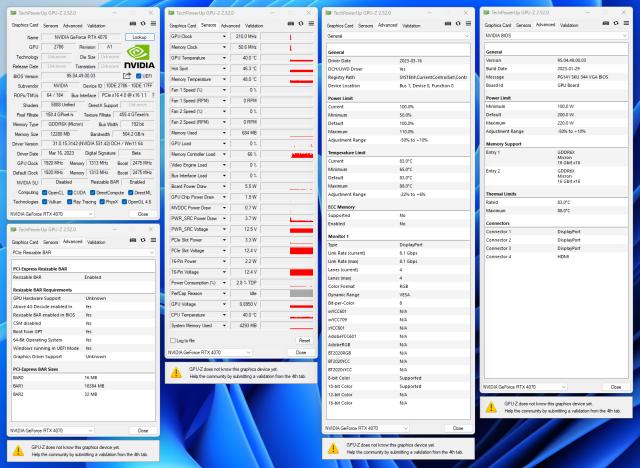This screenshot has width=640, height=468.
Task: Open GPU selector dropdown in Graphics Card window
Action: [x=51, y=214]
